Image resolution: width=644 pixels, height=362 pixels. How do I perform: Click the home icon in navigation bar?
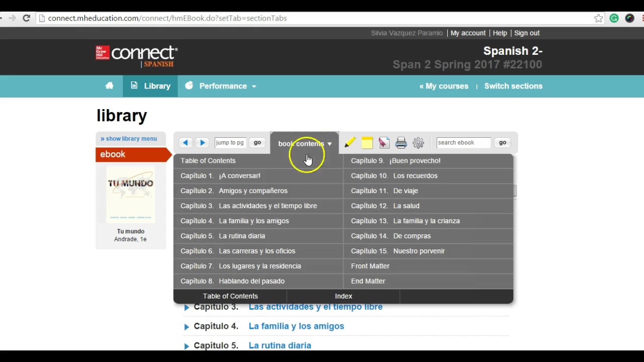pyautogui.click(x=109, y=86)
